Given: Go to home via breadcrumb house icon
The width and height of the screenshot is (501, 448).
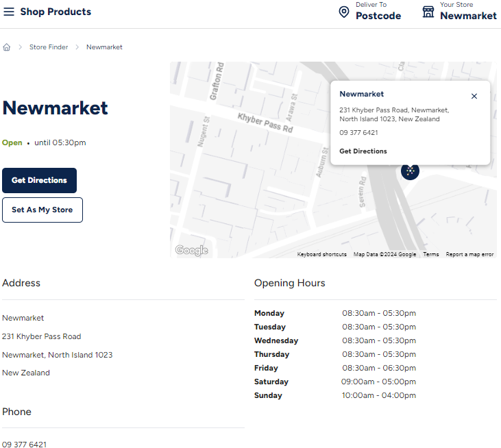Looking at the screenshot, I should (x=7, y=47).
